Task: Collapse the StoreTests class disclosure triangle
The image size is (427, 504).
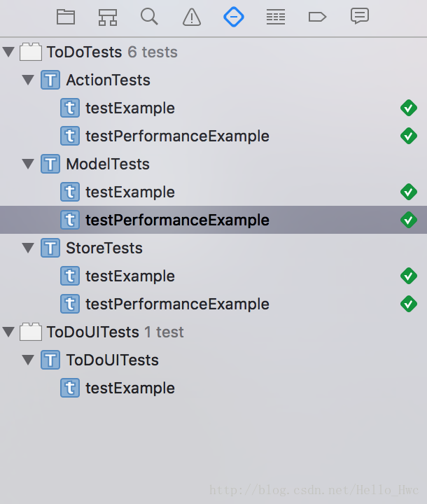Action: pos(28,248)
